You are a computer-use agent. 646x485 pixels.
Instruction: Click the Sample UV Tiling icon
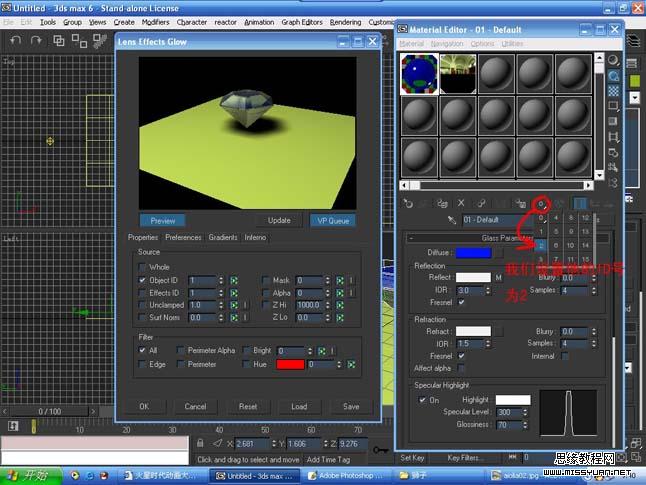[x=613, y=106]
